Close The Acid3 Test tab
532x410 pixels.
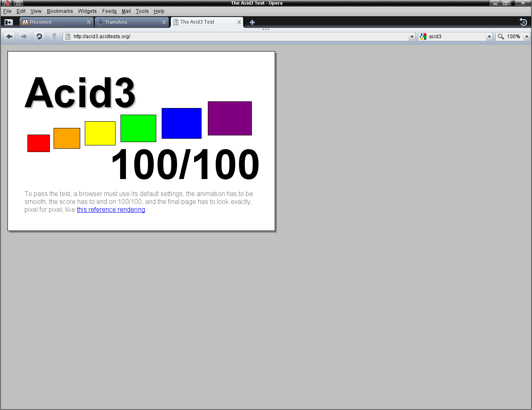click(x=239, y=22)
